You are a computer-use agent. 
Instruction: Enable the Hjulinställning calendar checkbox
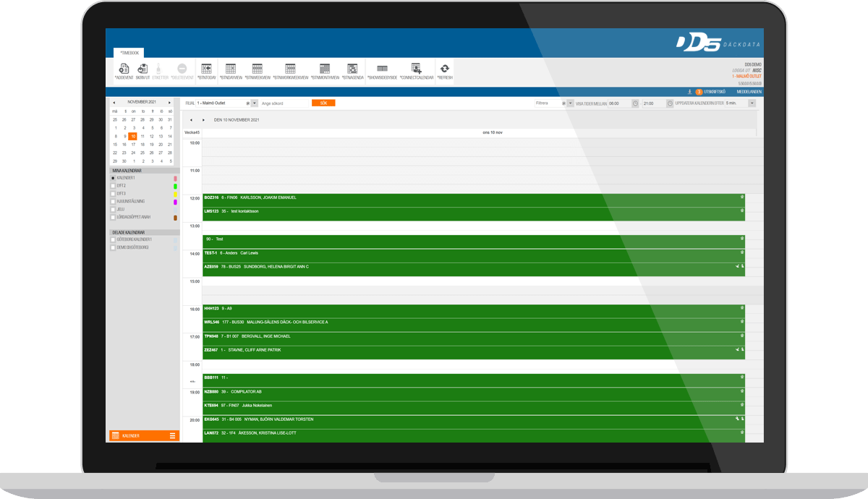(x=113, y=202)
